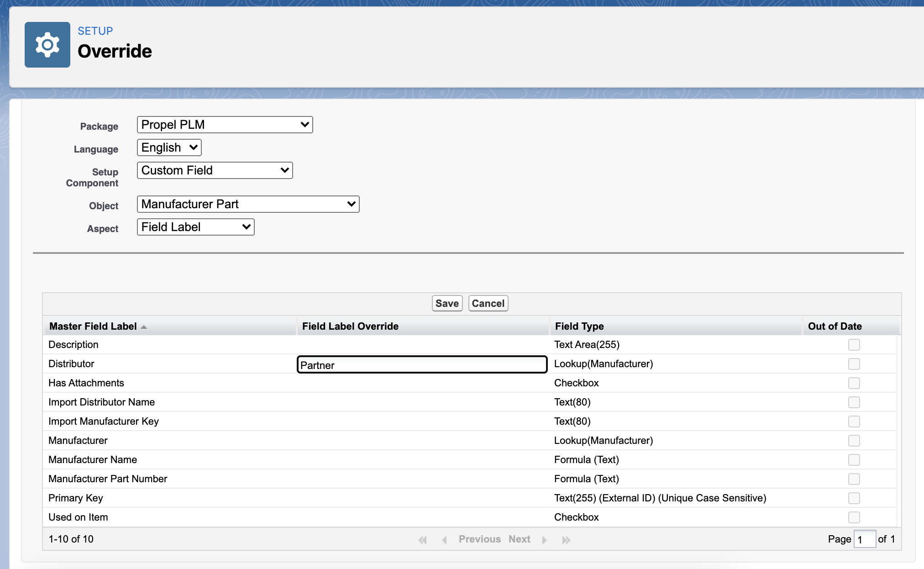924x569 pixels.
Task: Click the previous page arrow icon
Action: (444, 540)
